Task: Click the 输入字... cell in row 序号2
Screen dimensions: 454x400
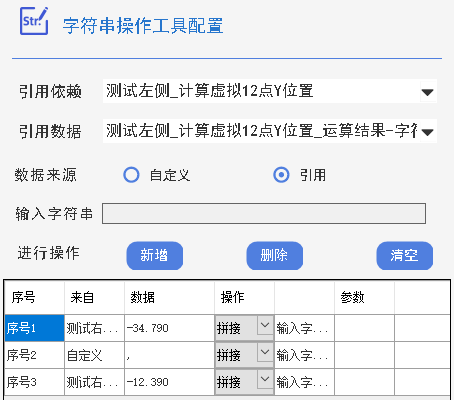Action: coord(304,355)
